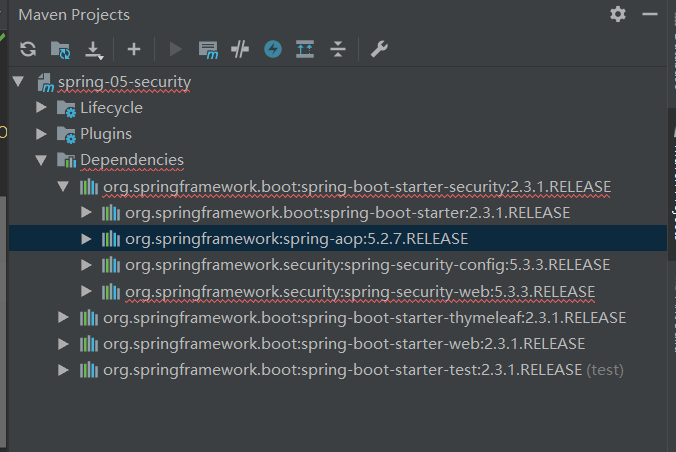The width and height of the screenshot is (676, 452).
Task: Collapse the Dependencies node
Action: (41, 160)
